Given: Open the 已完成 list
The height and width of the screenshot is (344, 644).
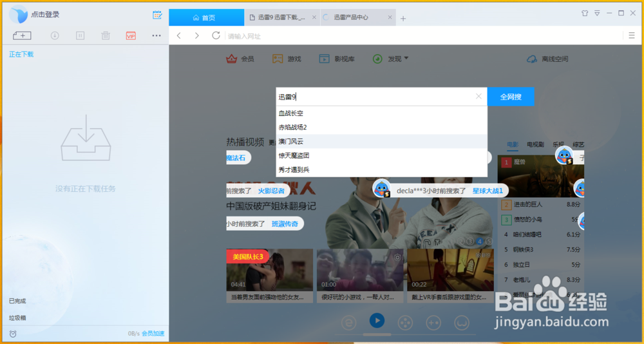Looking at the screenshot, I should point(17,301).
